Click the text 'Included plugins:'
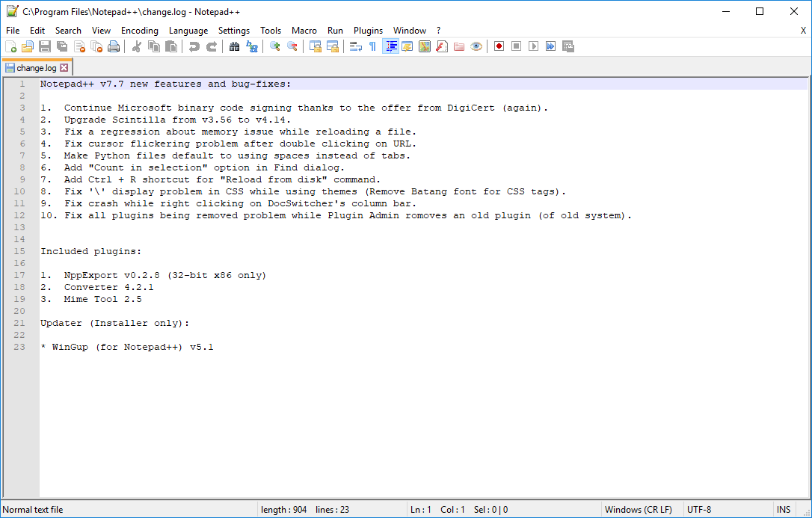812x518 pixels. pyautogui.click(x=91, y=251)
